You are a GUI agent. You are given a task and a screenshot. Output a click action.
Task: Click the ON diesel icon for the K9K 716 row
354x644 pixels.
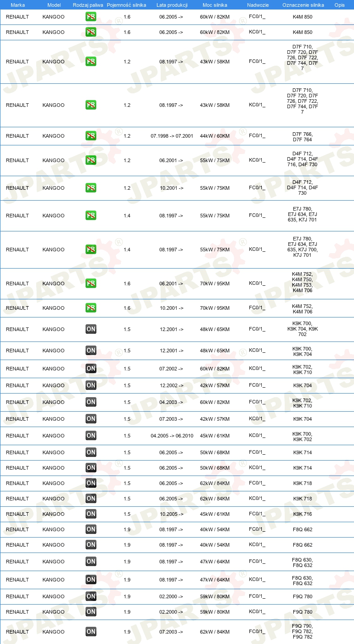tap(91, 514)
